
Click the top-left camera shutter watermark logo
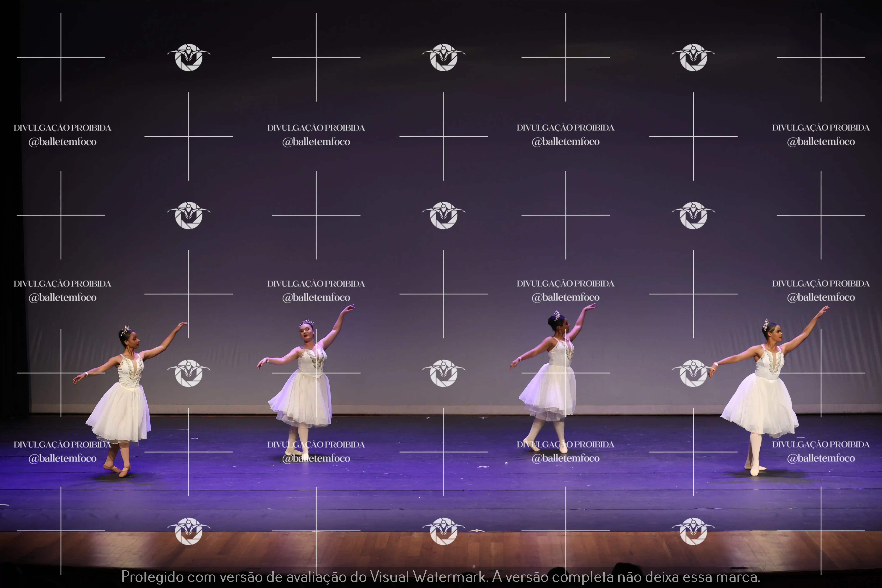coord(189,57)
